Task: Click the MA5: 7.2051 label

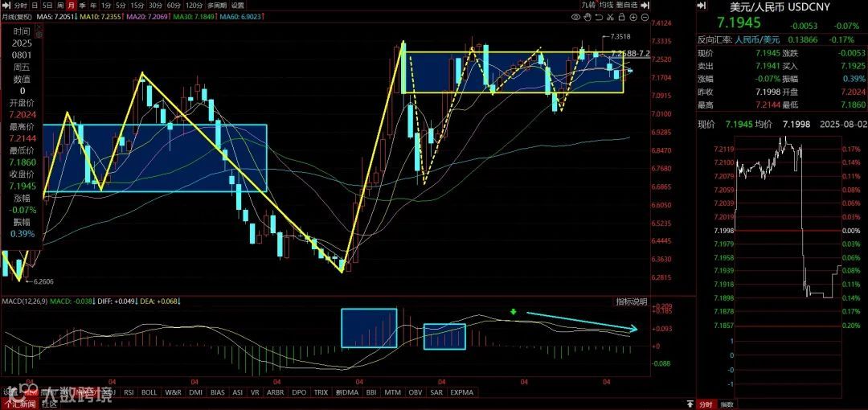Action: pos(55,17)
